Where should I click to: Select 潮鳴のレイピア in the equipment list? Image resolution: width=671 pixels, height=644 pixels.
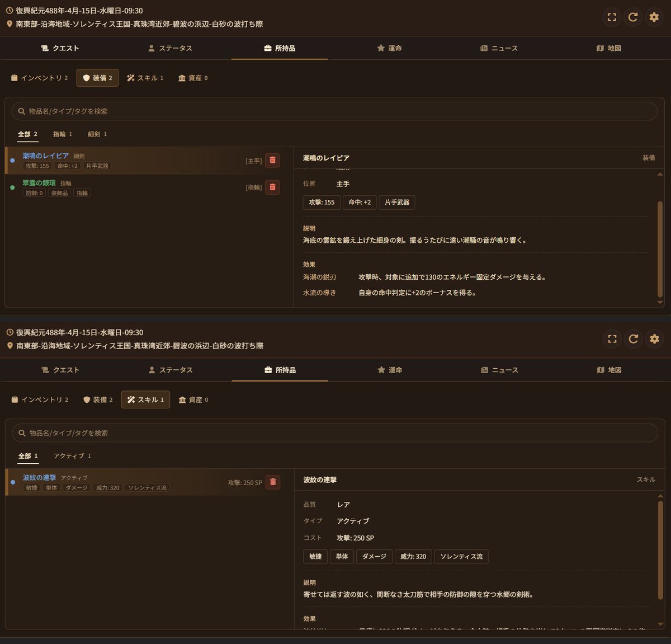(149, 161)
